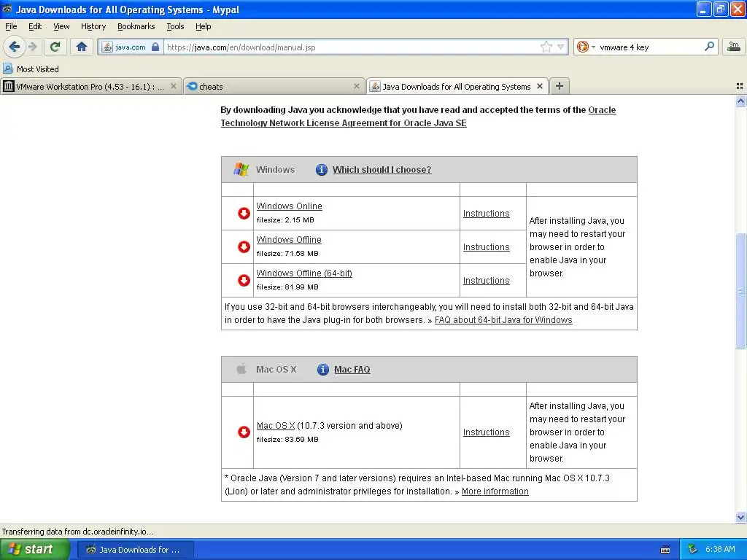Click the keyboard icon in system tray
The width and height of the screenshot is (747, 560).
click(x=665, y=550)
